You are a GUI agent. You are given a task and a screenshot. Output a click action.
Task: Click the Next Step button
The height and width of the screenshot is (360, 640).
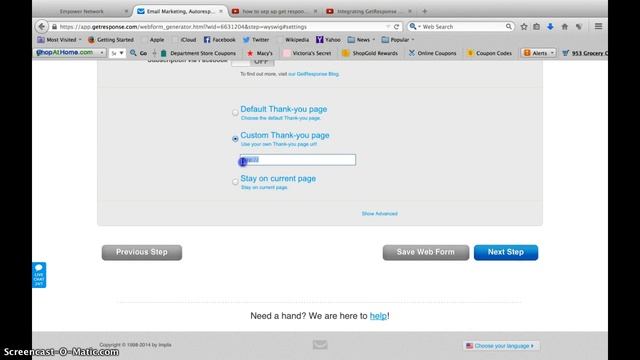click(506, 252)
